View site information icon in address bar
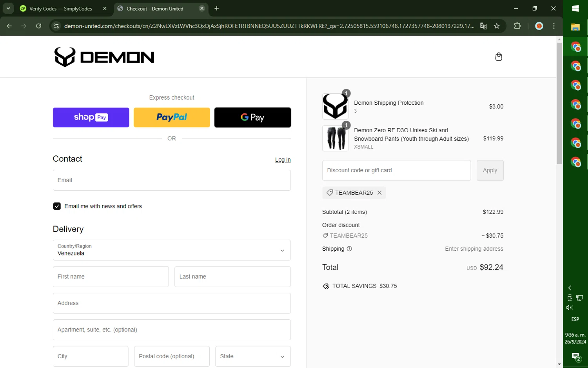The width and height of the screenshot is (588, 368). tap(56, 26)
